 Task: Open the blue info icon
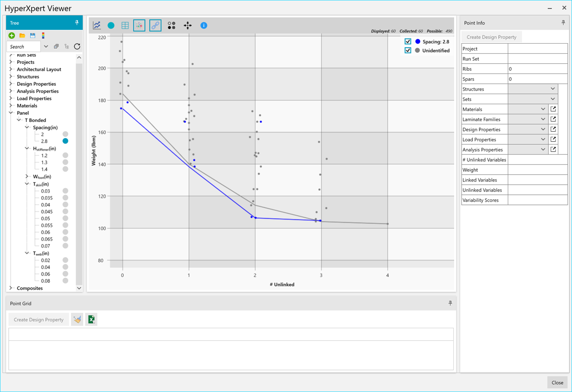click(204, 26)
